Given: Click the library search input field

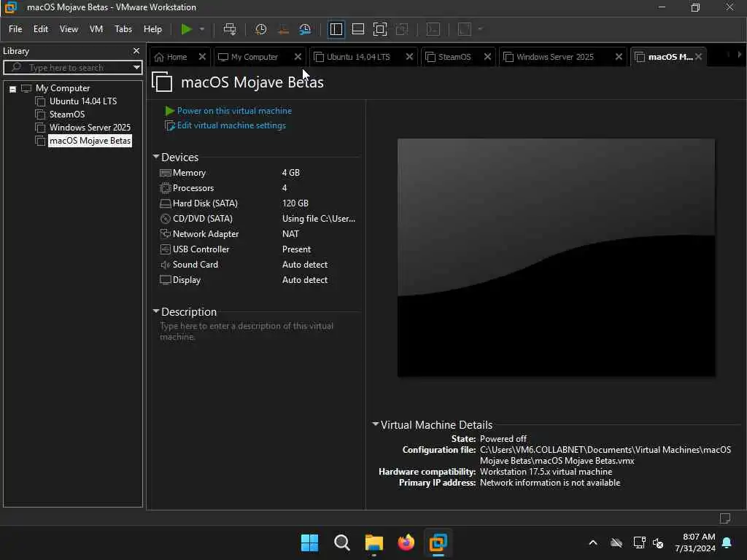Looking at the screenshot, I should [71, 68].
